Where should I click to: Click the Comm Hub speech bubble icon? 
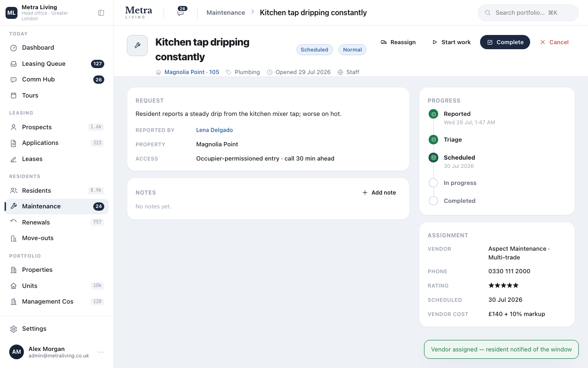point(13,80)
